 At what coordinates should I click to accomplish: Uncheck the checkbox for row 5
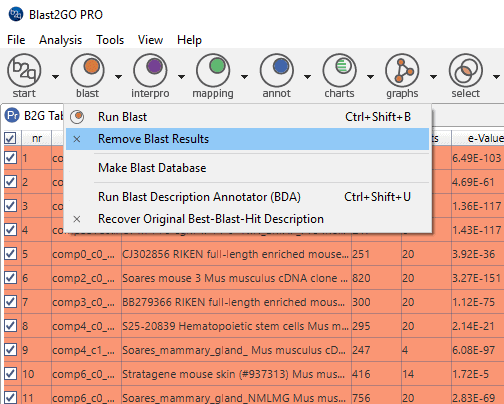click(x=10, y=254)
